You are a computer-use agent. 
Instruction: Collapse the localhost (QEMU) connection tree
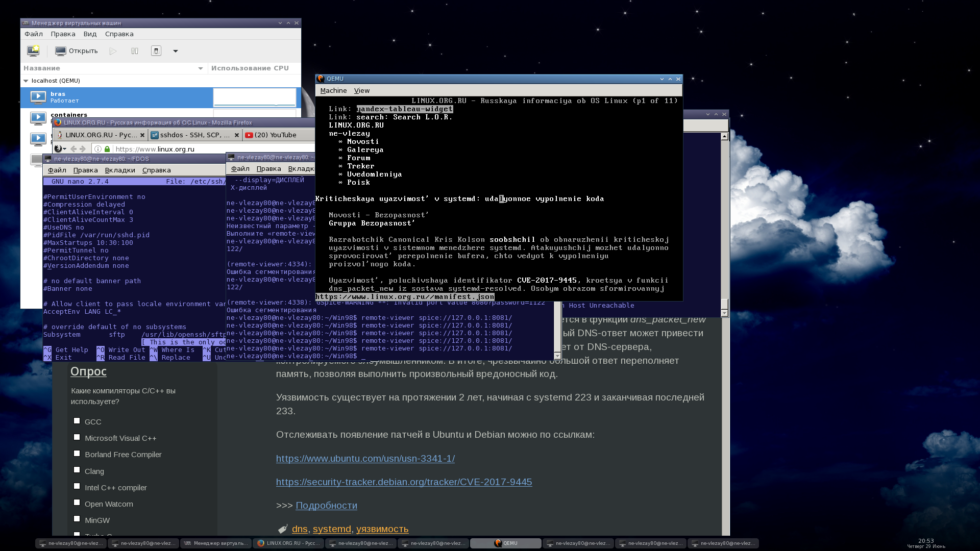click(26, 81)
